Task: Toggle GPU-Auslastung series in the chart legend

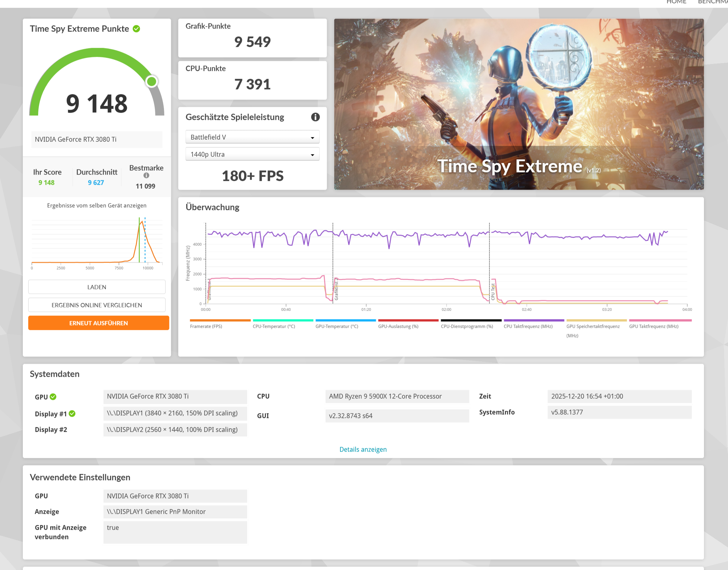Action: pyautogui.click(x=398, y=326)
